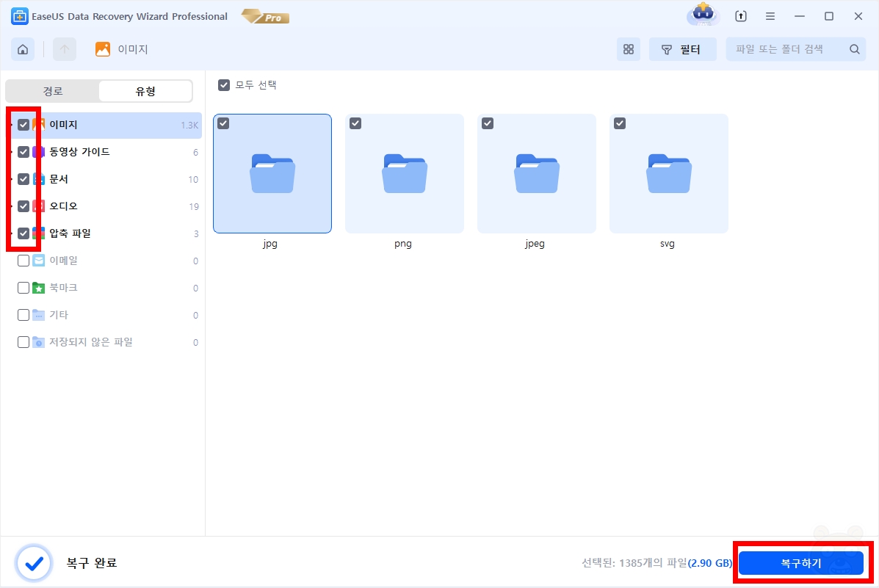This screenshot has width=879, height=588.
Task: Open the jpg folder thumbnail
Action: [272, 173]
